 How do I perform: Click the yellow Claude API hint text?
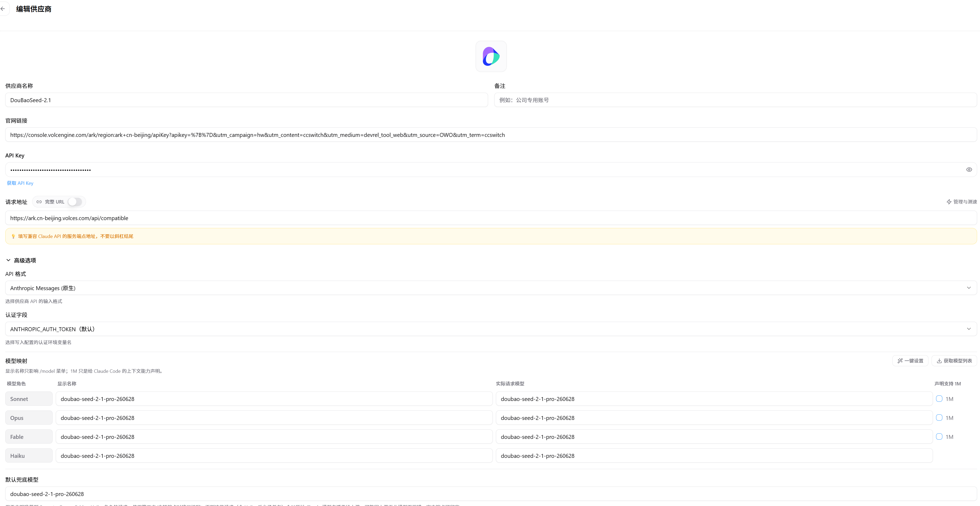point(76,236)
